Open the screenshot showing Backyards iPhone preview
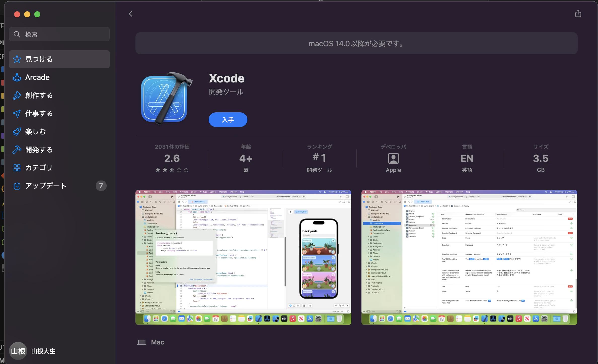 pos(243,257)
